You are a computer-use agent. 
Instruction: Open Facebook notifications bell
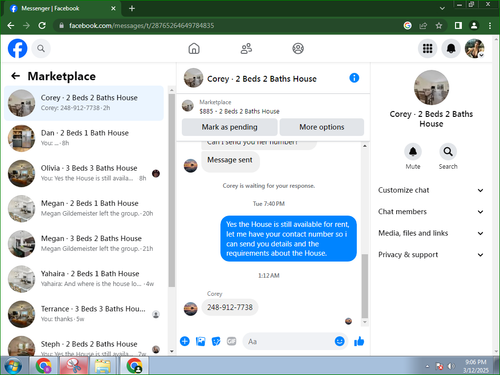pos(451,49)
